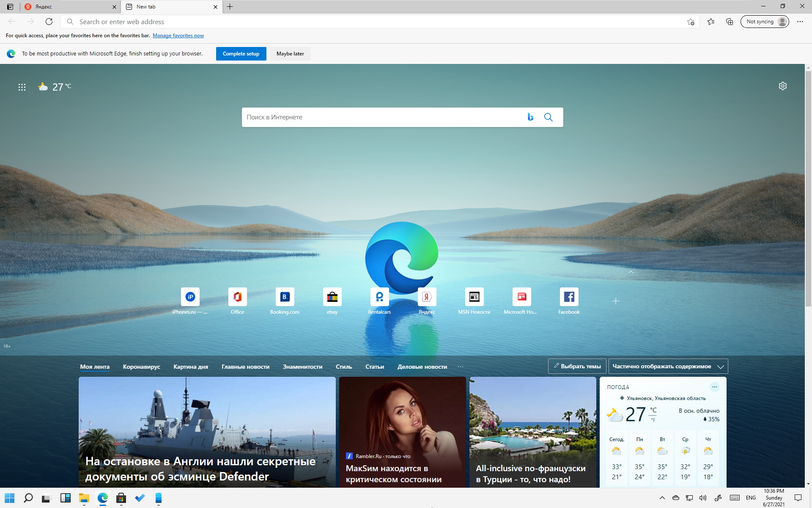Select the Коронавирус feed tab

pyautogui.click(x=141, y=367)
